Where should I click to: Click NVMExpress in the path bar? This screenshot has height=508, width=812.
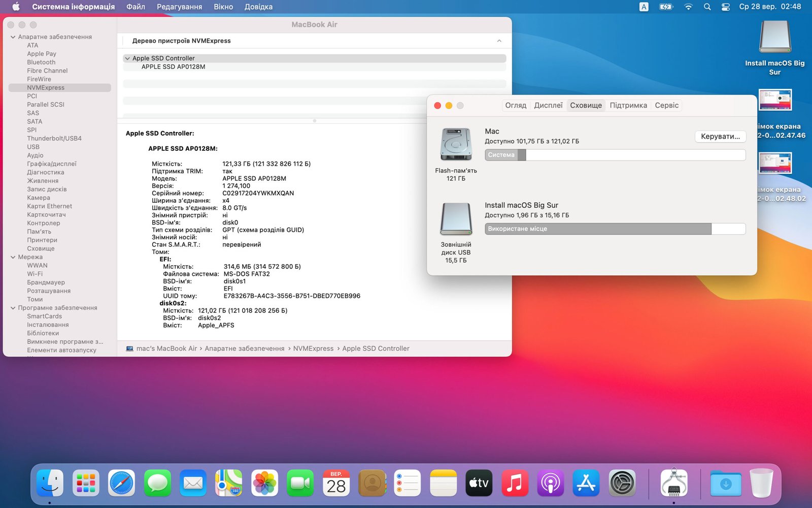click(313, 348)
